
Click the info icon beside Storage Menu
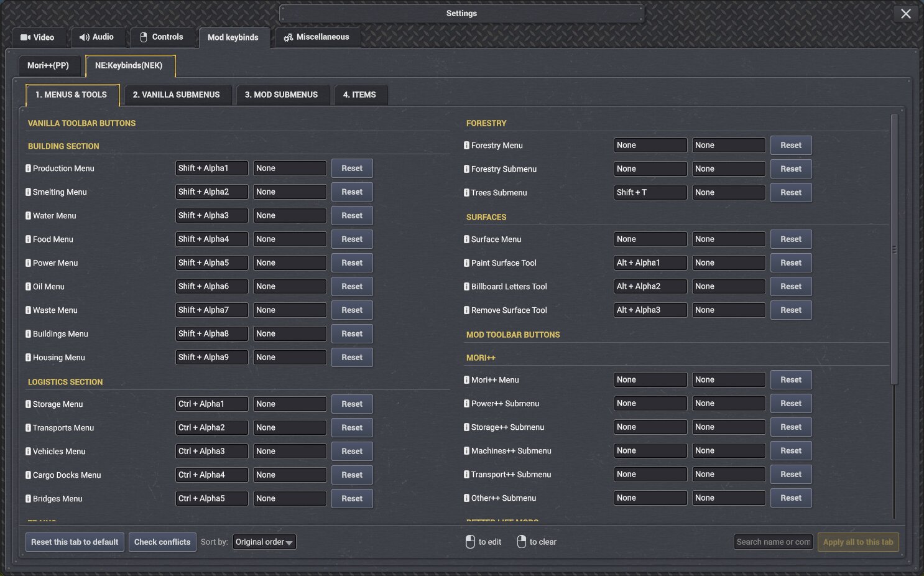tap(28, 404)
